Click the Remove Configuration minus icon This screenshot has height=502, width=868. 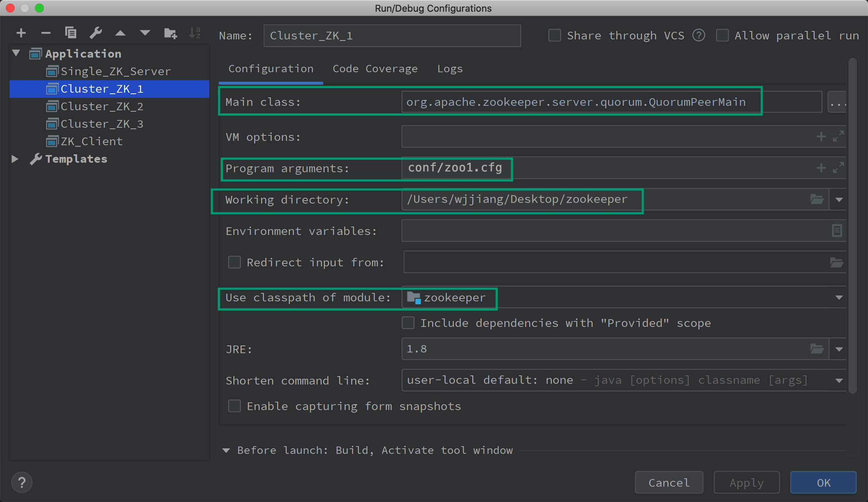click(46, 33)
